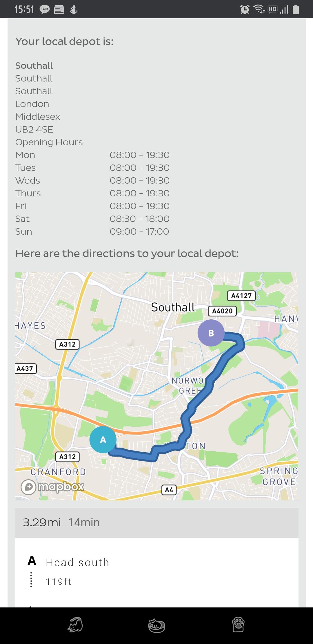313x644 pixels.
Task: Tap the cat recent-apps navigation icon
Action: click(75, 625)
